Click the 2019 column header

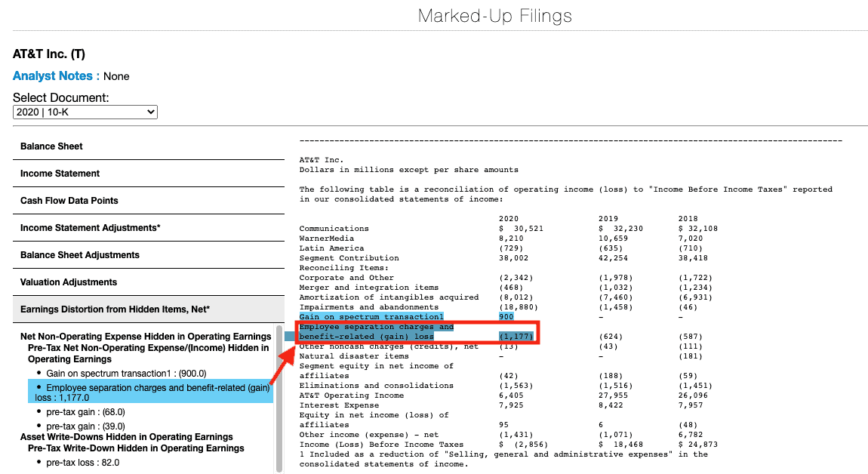click(x=608, y=218)
